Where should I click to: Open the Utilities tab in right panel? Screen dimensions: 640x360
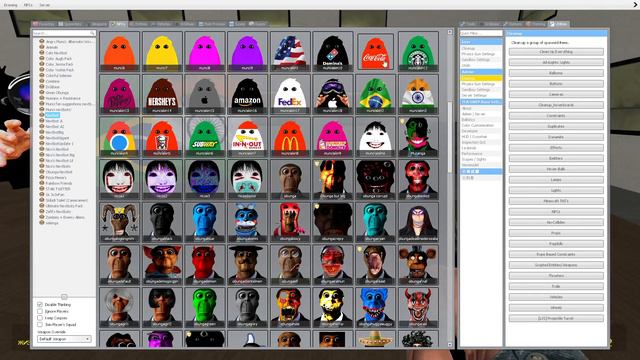pos(558,24)
